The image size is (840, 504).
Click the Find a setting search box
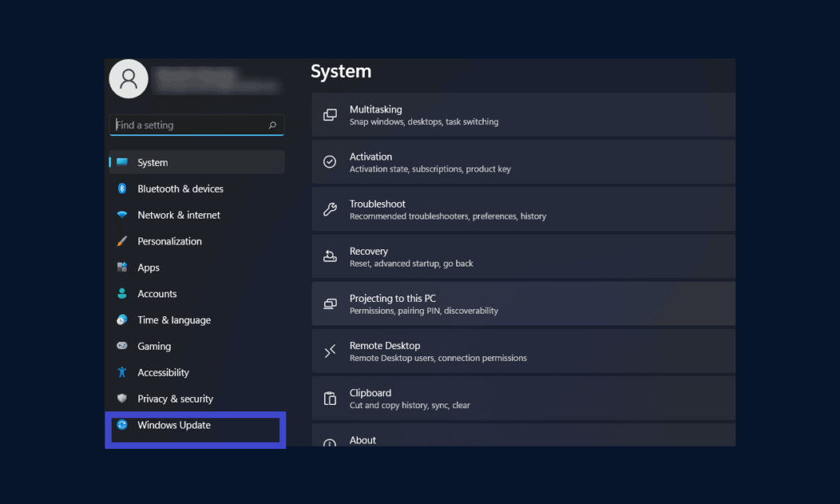(x=189, y=125)
